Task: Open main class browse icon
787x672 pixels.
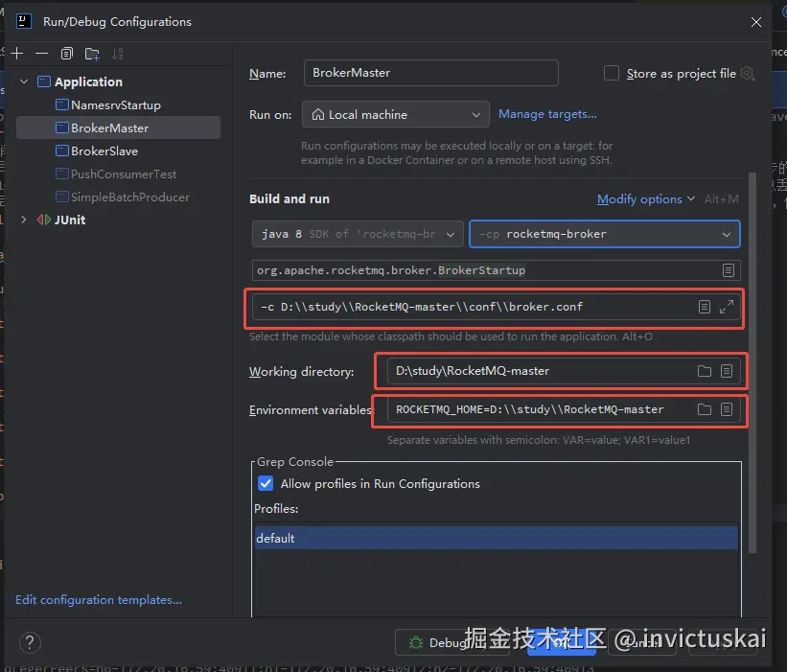Action: click(729, 270)
